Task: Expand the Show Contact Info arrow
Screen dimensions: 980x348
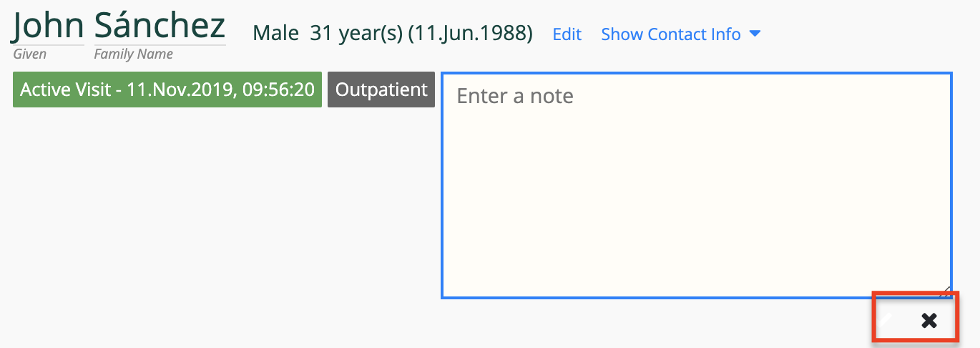Action: (755, 34)
